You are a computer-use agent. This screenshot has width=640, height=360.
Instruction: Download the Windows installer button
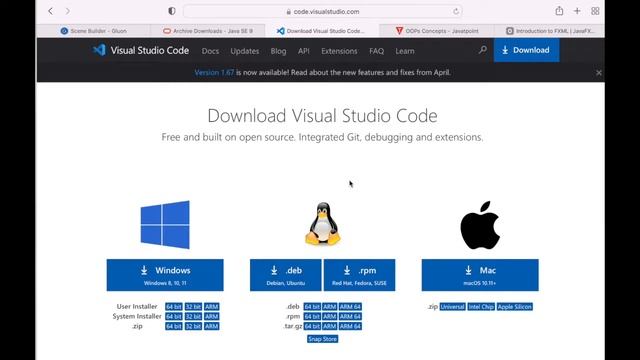[x=165, y=275]
